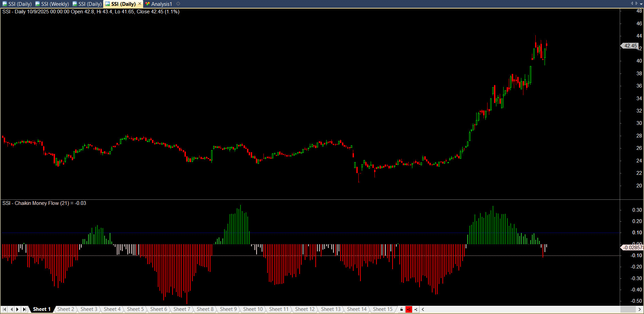Toggle the interval link button
Screen dimensions: 644x314
click(x=416, y=310)
